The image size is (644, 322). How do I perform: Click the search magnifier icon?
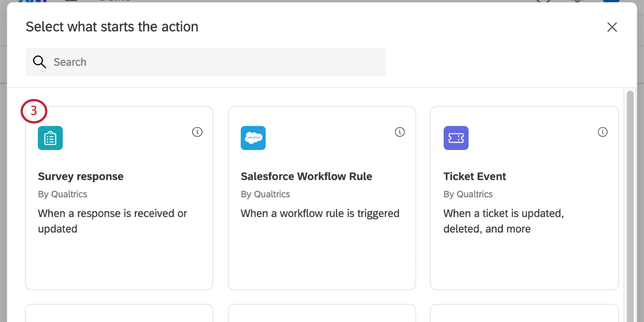39,62
